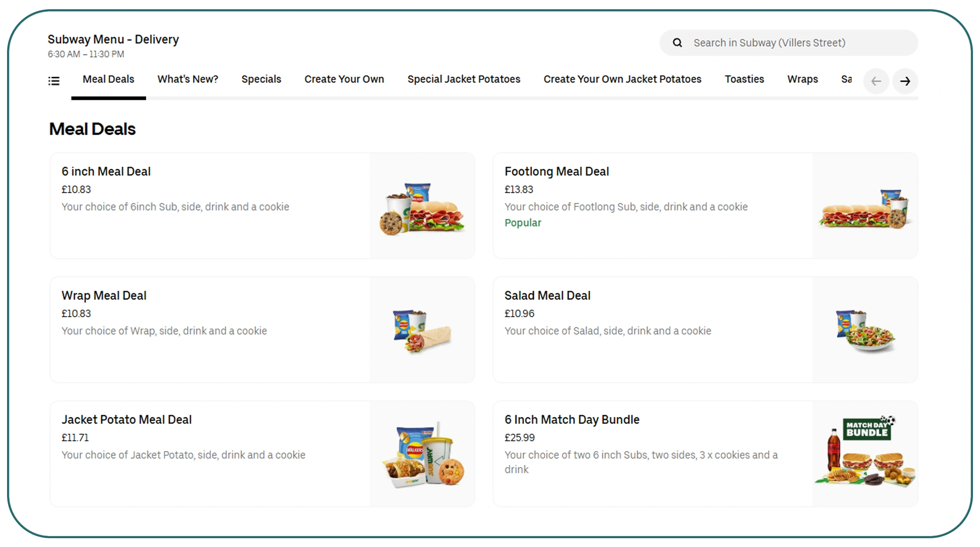Click the left arrow beside category tabs
The height and width of the screenshot is (547, 980).
pos(876,81)
